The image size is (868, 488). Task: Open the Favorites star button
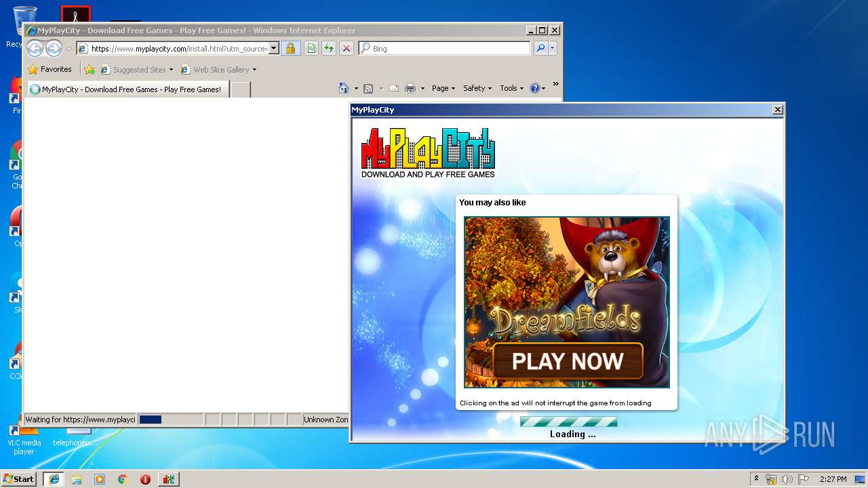pos(50,69)
